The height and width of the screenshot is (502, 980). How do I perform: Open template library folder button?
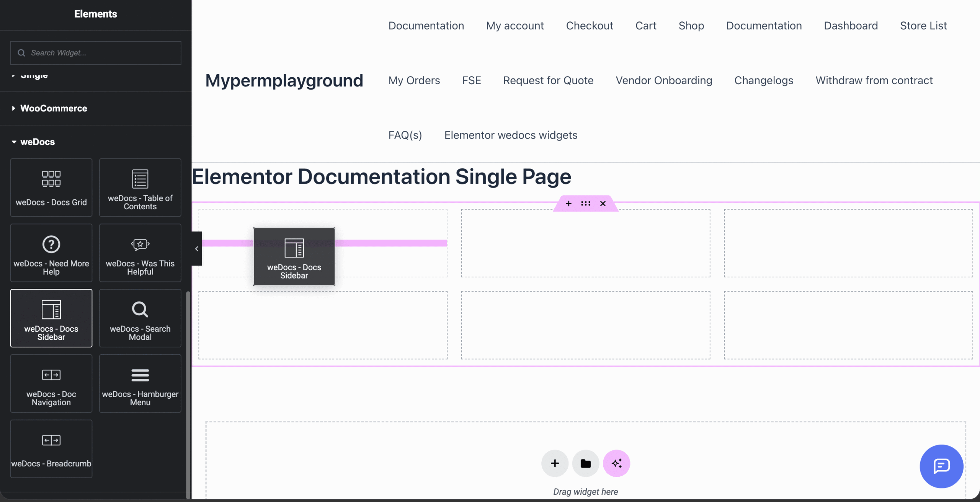pos(586,463)
